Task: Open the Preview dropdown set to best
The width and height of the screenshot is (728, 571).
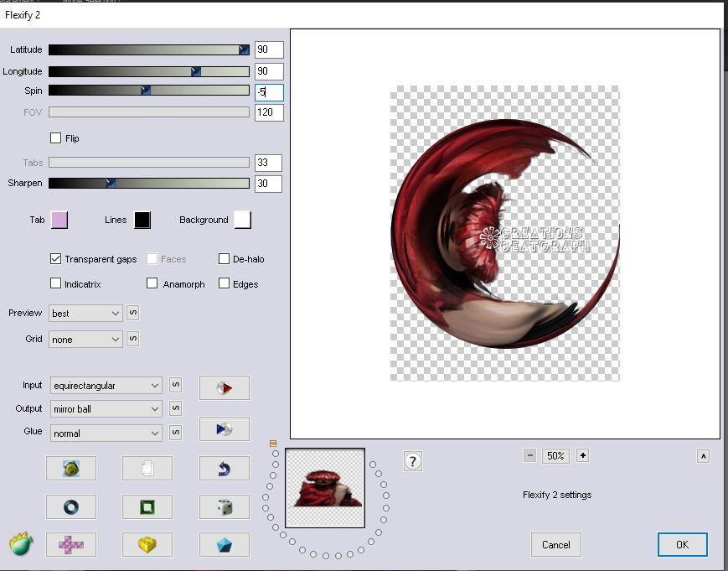Action: tap(85, 313)
